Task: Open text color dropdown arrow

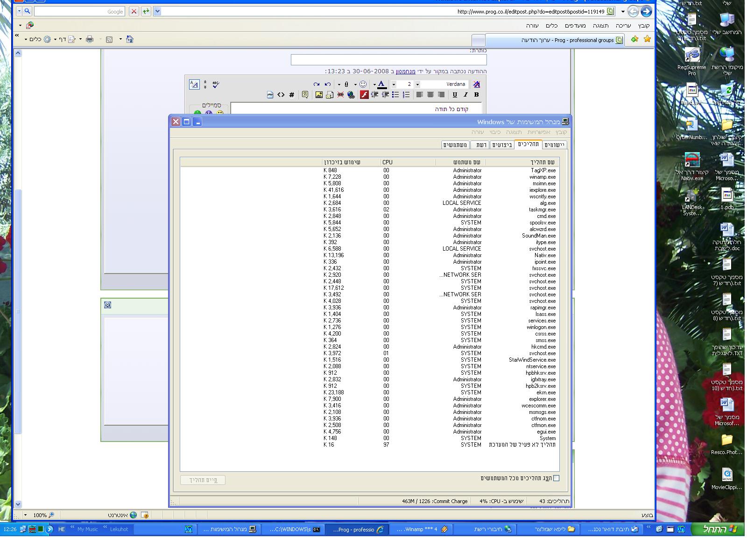Action: tap(374, 84)
